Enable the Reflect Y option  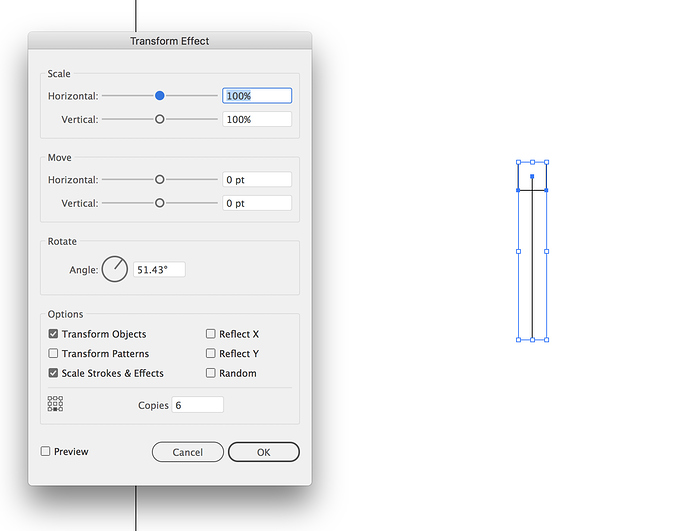(x=211, y=353)
